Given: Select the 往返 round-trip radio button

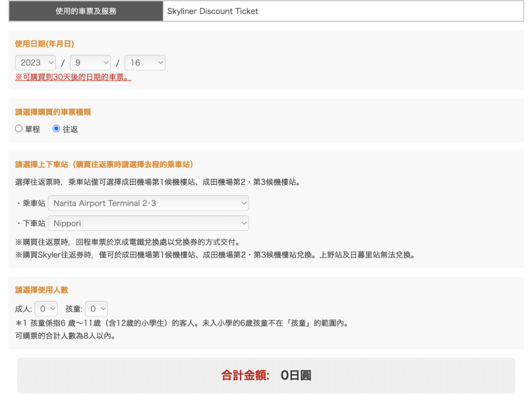Looking at the screenshot, I should (56, 129).
